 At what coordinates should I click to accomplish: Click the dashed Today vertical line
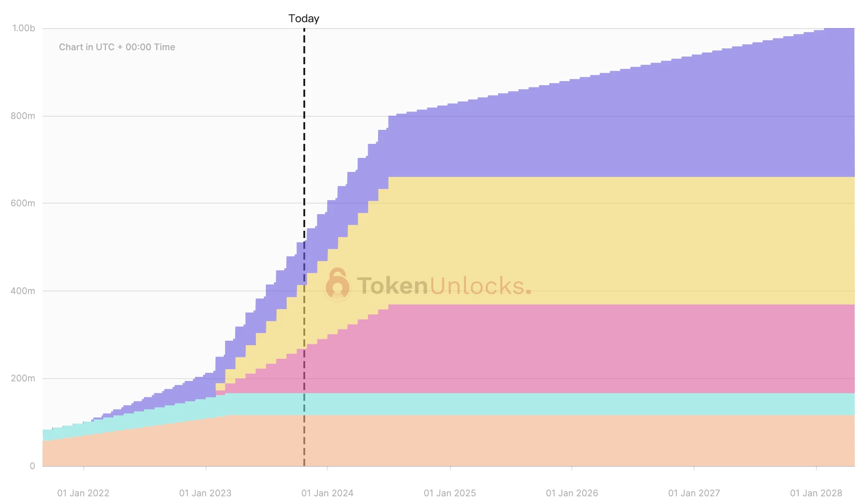tap(304, 136)
